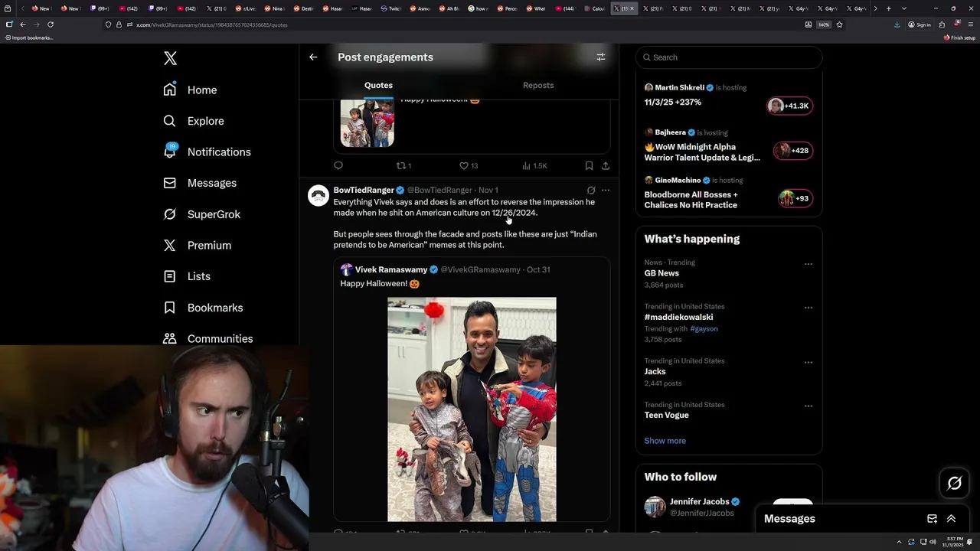
Task: Open the +428 listeners badge
Action: 792,151
